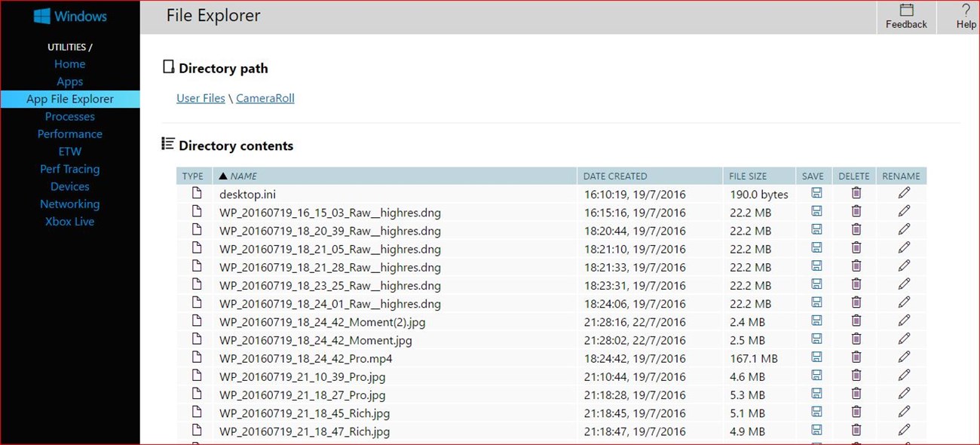Rename WP_20160719_18_24_42_Moment.jpg using pencil icon
Viewport: 980px width, 445px height.
904,339
